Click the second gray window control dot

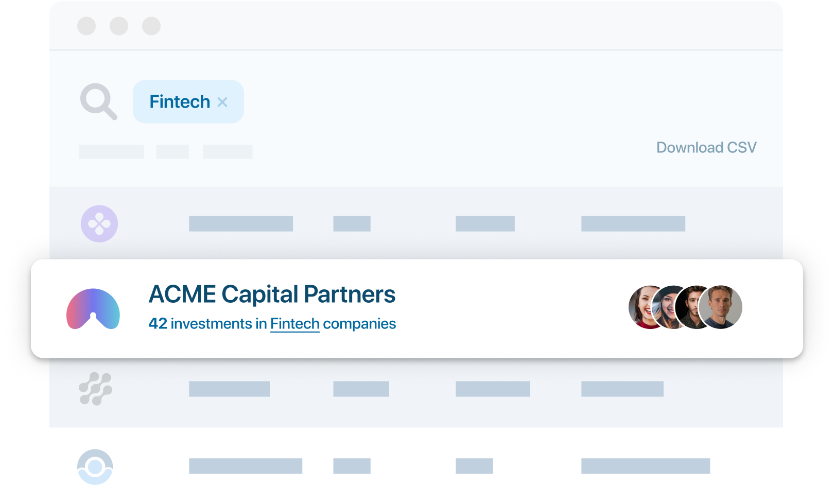click(119, 26)
